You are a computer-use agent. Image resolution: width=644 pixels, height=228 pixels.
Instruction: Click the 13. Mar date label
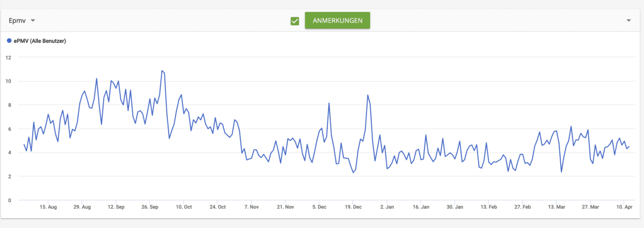[556, 207]
